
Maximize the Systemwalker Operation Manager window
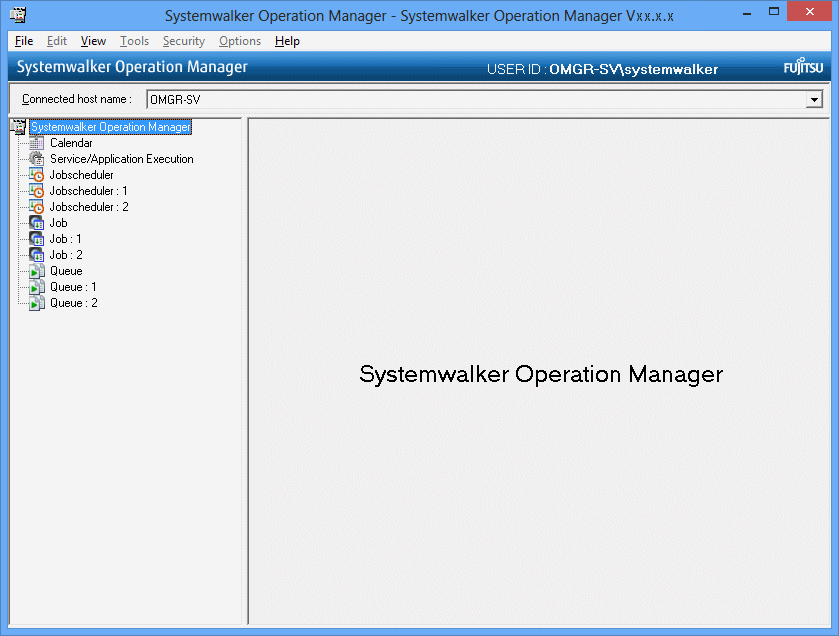click(x=774, y=12)
